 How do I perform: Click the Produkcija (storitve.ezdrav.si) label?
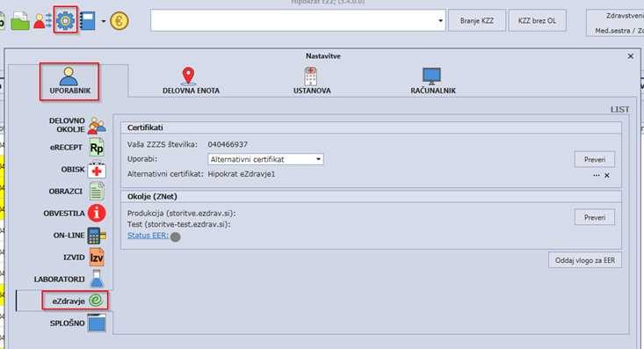182,214
